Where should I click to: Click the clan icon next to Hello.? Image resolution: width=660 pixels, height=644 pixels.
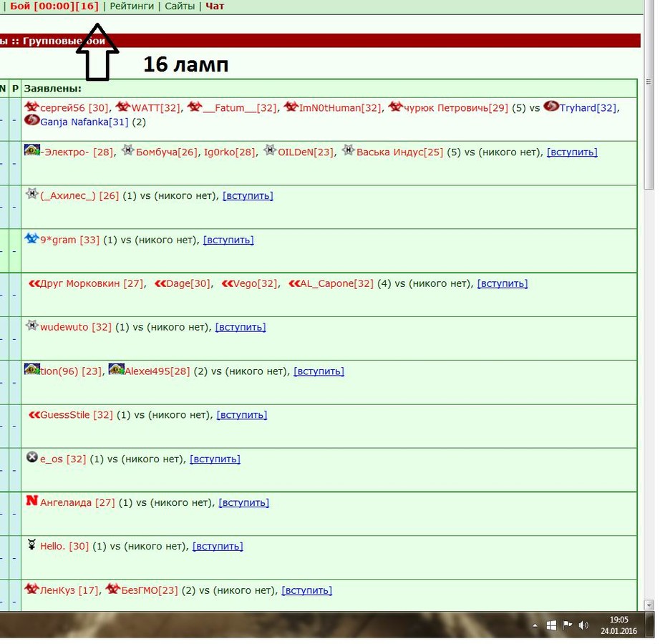tap(31, 545)
